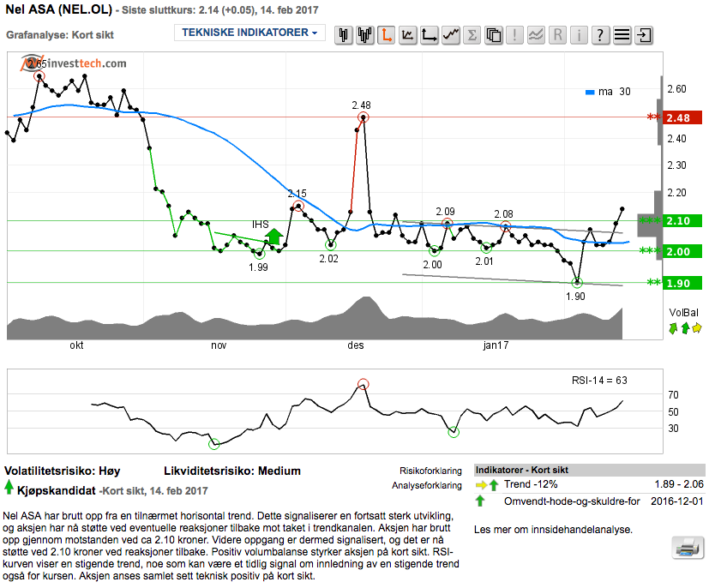The width and height of the screenshot is (709, 588).
Task: Click the printer icon
Action: click(x=688, y=548)
